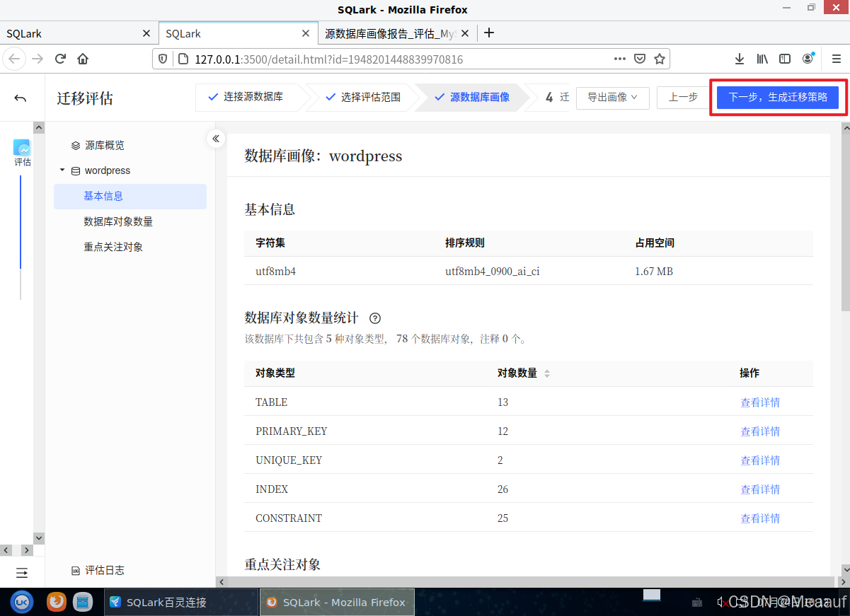Open the file manager taskbar icon

tap(83, 602)
